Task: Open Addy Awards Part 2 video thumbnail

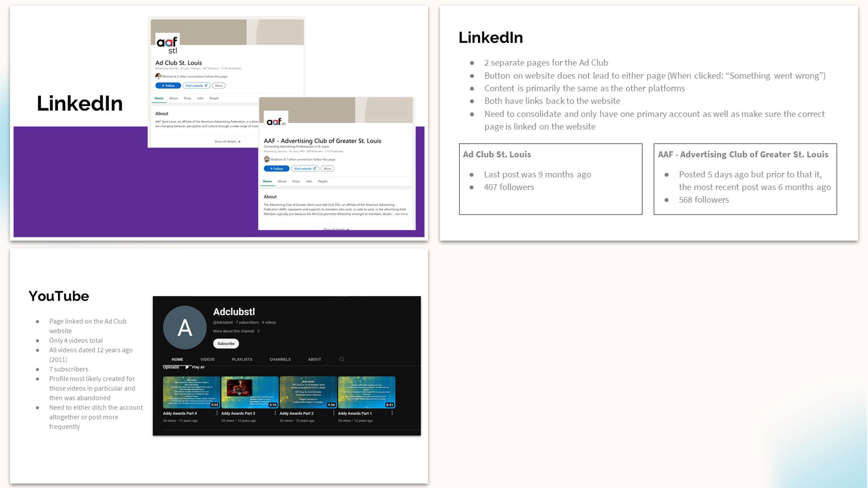Action: point(308,392)
